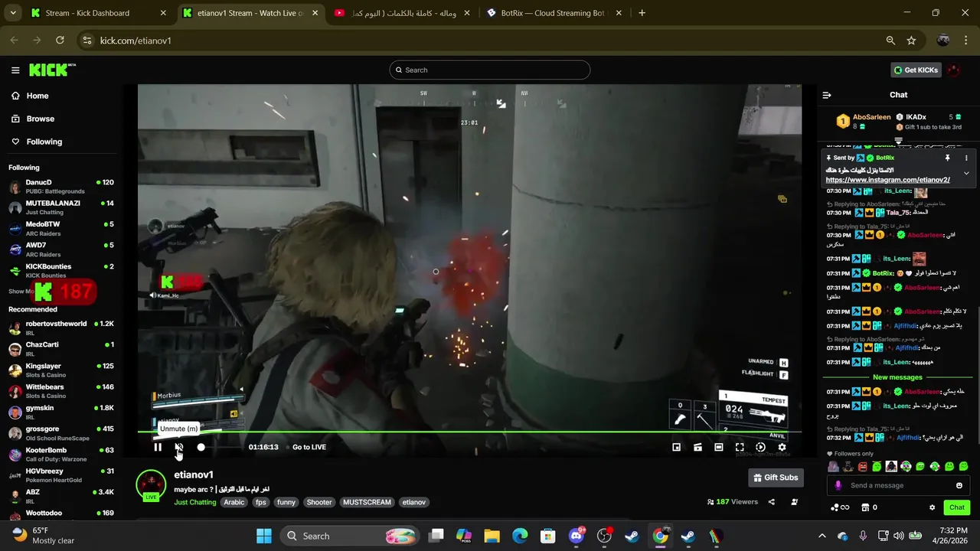Screen dimensions: 980x551
Task: Open the icon right of share icon
Action: (794, 502)
